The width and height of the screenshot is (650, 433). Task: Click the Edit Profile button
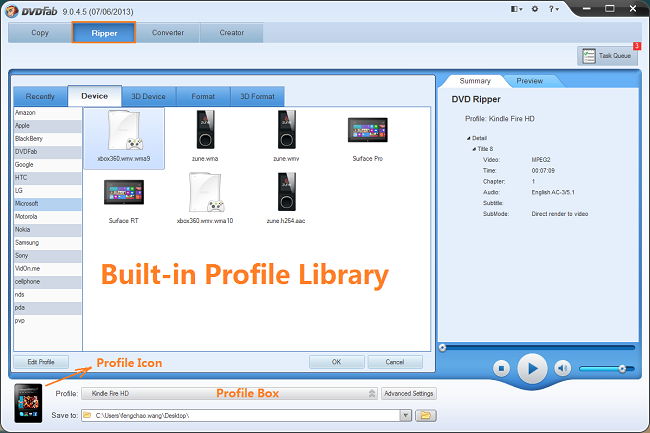pyautogui.click(x=41, y=362)
